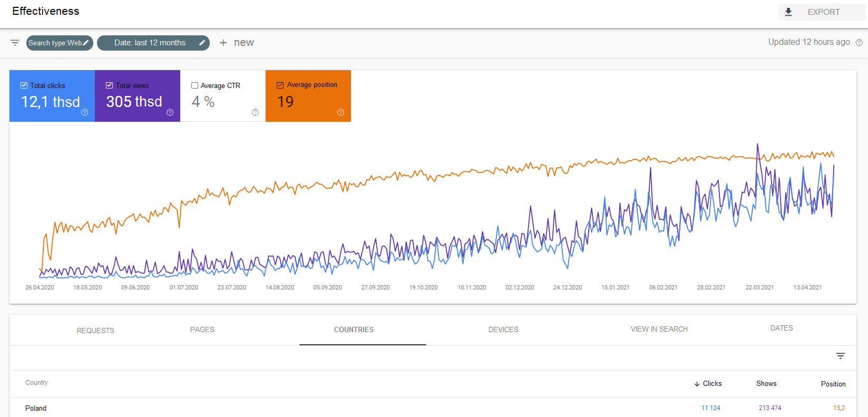Edit the Search type filter pencil icon
Screen dimensions: 868x417
click(x=86, y=43)
